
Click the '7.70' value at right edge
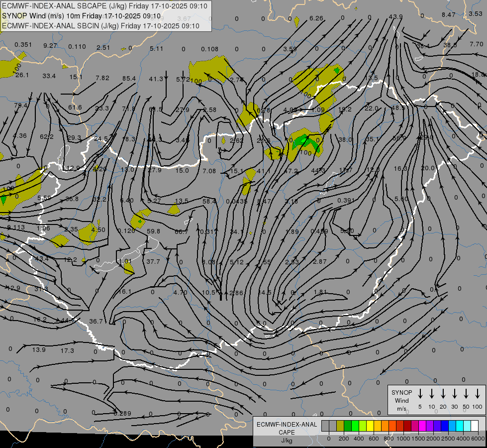tap(477, 44)
